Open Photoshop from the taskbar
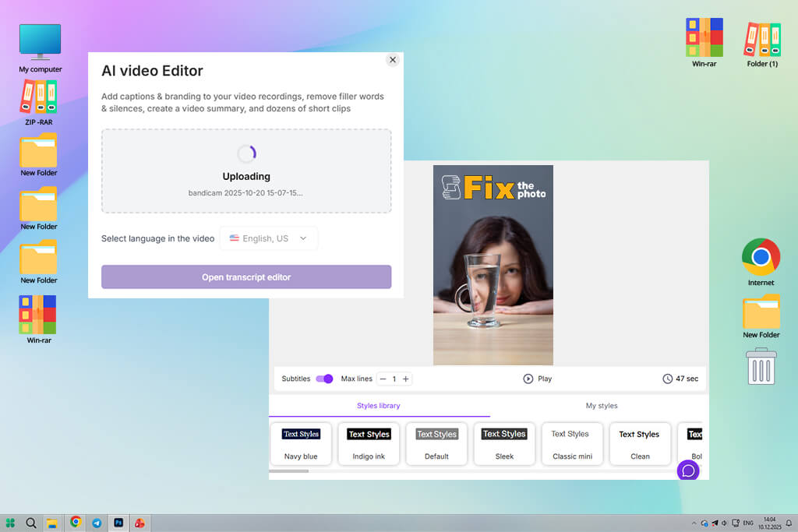 (x=118, y=523)
